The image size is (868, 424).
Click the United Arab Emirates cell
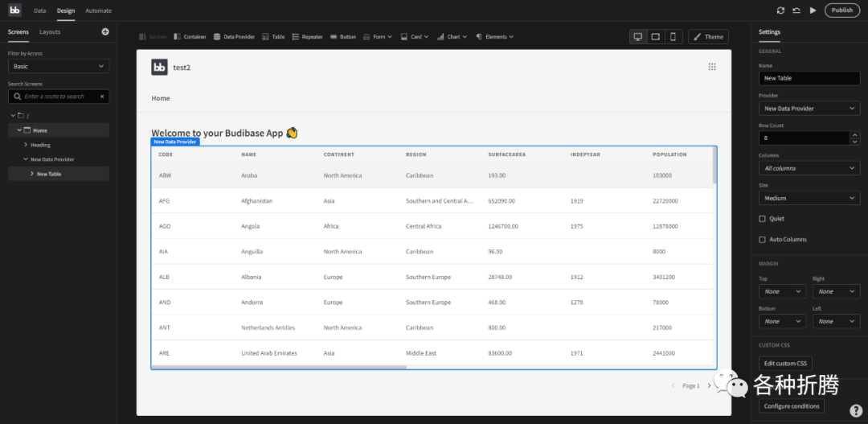(269, 354)
